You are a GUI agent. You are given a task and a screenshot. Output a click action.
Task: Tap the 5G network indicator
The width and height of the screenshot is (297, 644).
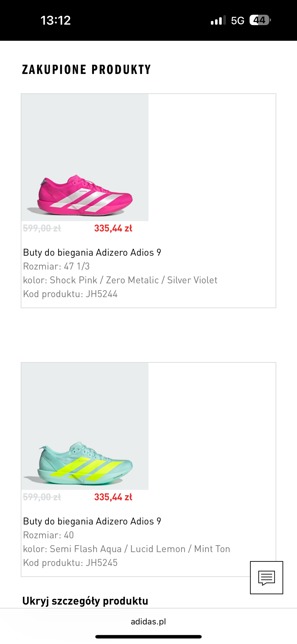coord(238,21)
